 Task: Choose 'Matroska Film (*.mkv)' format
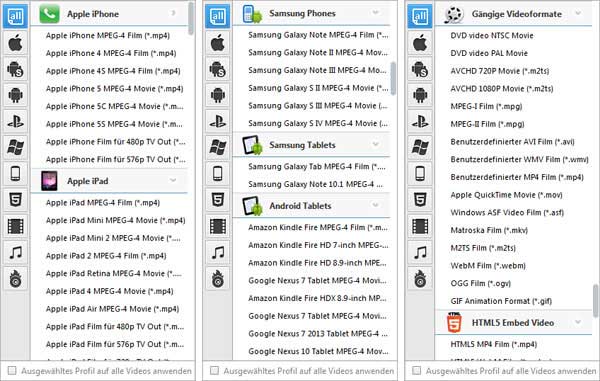point(489,230)
